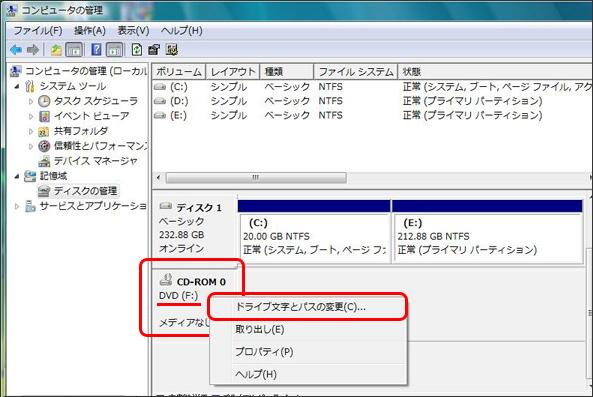This screenshot has width=593, height=397.
Task: Open the 操作(A) menu
Action: pyautogui.click(x=90, y=31)
